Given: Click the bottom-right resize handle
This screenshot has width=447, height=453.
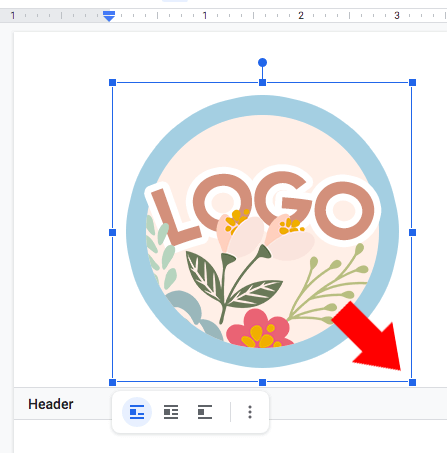Looking at the screenshot, I should (412, 382).
